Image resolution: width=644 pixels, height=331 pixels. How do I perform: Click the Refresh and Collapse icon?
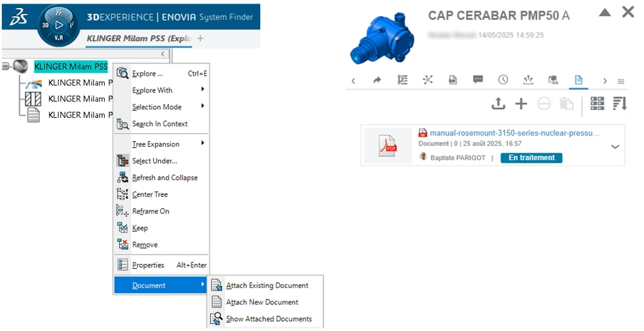pyautogui.click(x=122, y=178)
